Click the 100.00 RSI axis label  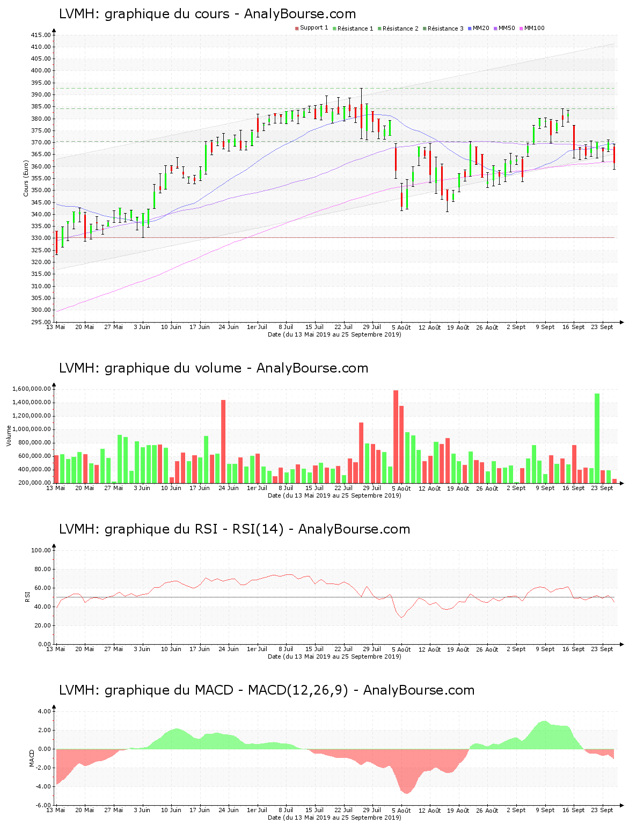click(41, 550)
